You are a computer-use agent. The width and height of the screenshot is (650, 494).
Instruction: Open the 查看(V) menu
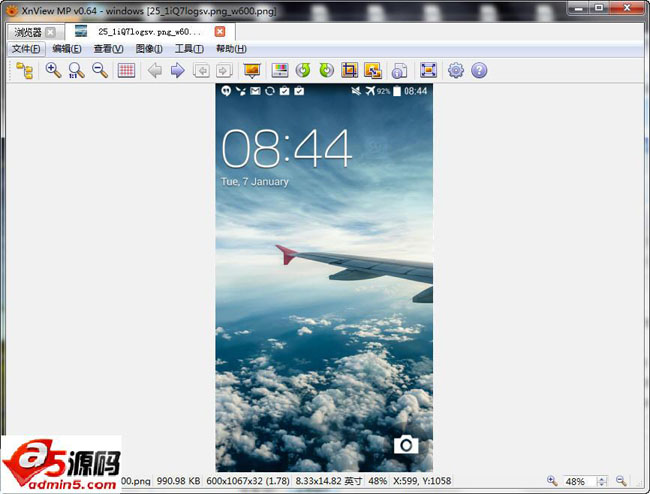click(x=108, y=49)
